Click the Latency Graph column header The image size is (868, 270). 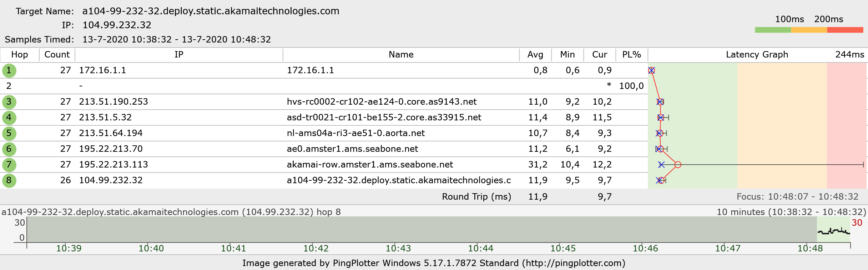pos(757,55)
